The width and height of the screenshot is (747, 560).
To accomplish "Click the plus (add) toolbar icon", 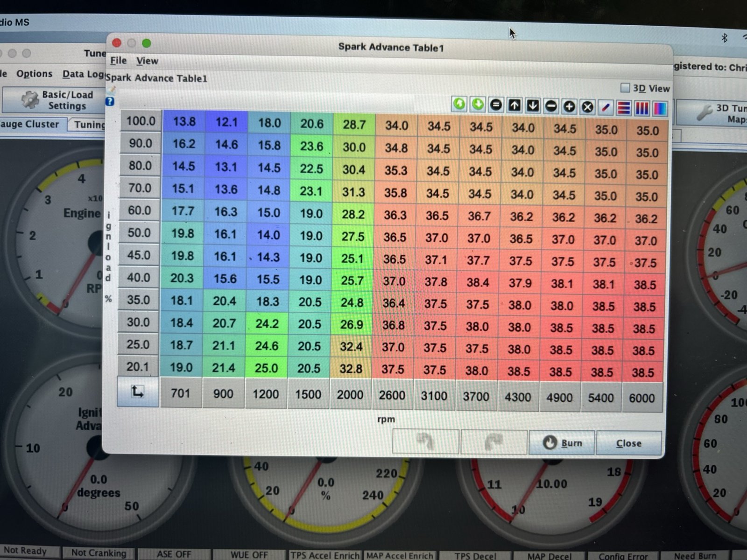I will click(569, 107).
